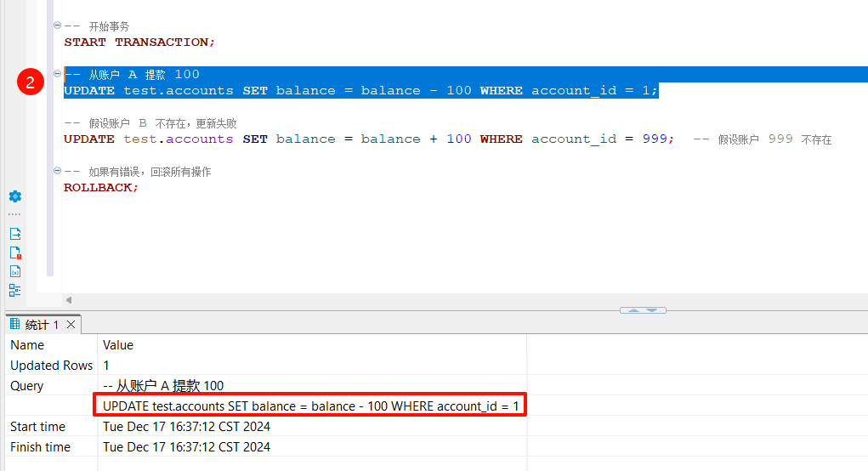Click the export results file icon
The width and height of the screenshot is (868, 471).
pos(14,234)
